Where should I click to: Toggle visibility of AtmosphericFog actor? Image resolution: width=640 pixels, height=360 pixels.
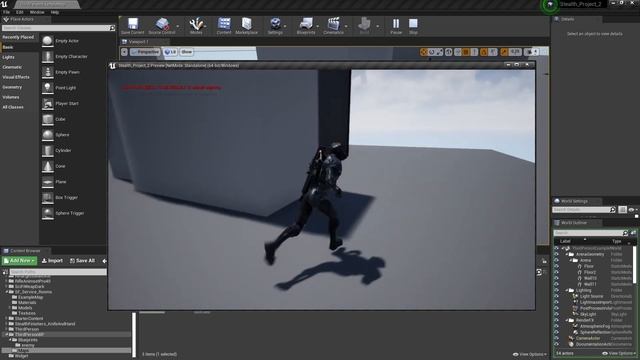click(x=556, y=326)
